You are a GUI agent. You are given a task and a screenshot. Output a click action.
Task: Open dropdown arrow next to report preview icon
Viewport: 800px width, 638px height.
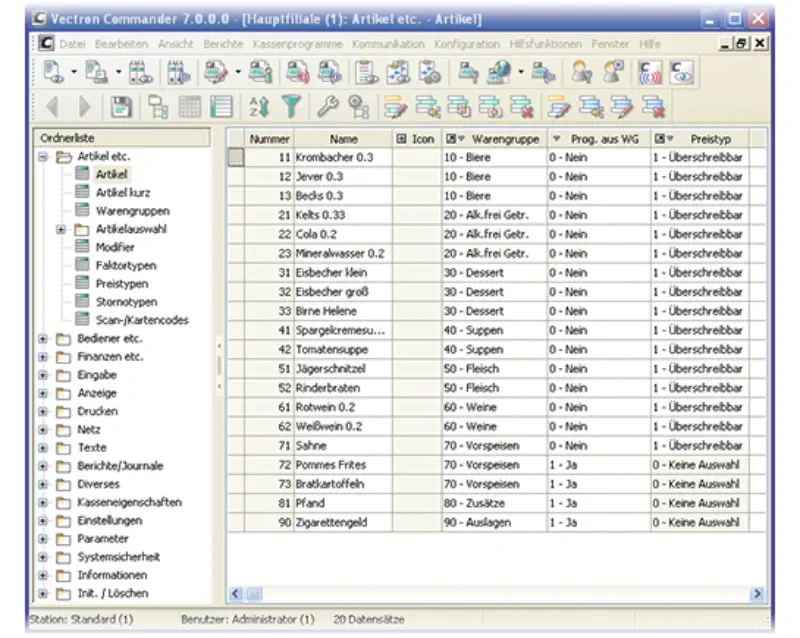click(x=74, y=72)
